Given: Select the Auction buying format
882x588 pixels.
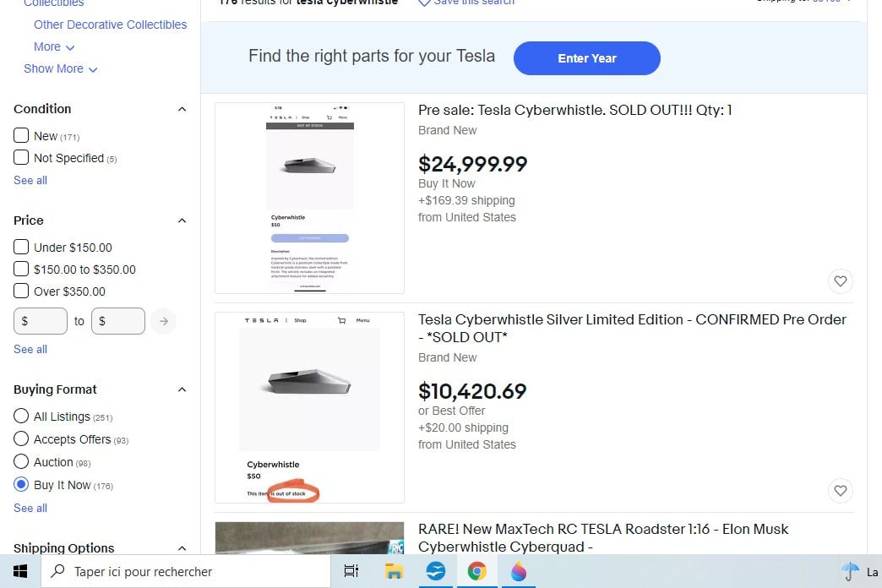Looking at the screenshot, I should (22, 462).
